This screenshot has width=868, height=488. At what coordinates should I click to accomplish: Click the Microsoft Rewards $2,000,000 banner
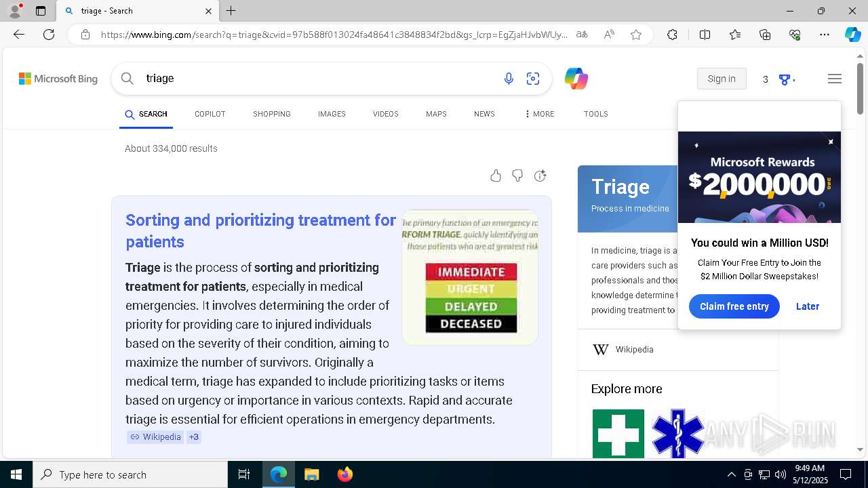tap(759, 178)
